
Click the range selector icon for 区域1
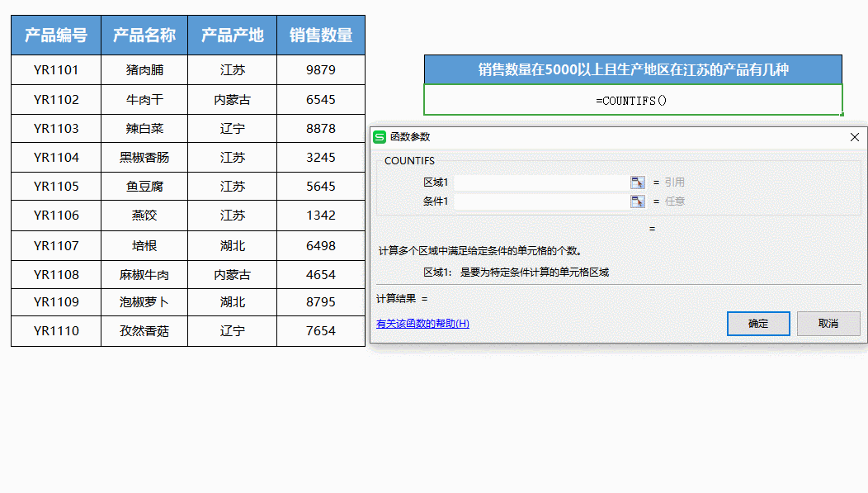(637, 183)
